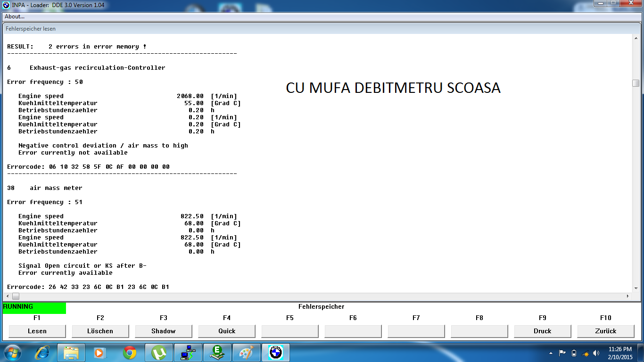Click the INPA BMW icon in title bar
Screen dimensions: 644x362
[6, 5]
